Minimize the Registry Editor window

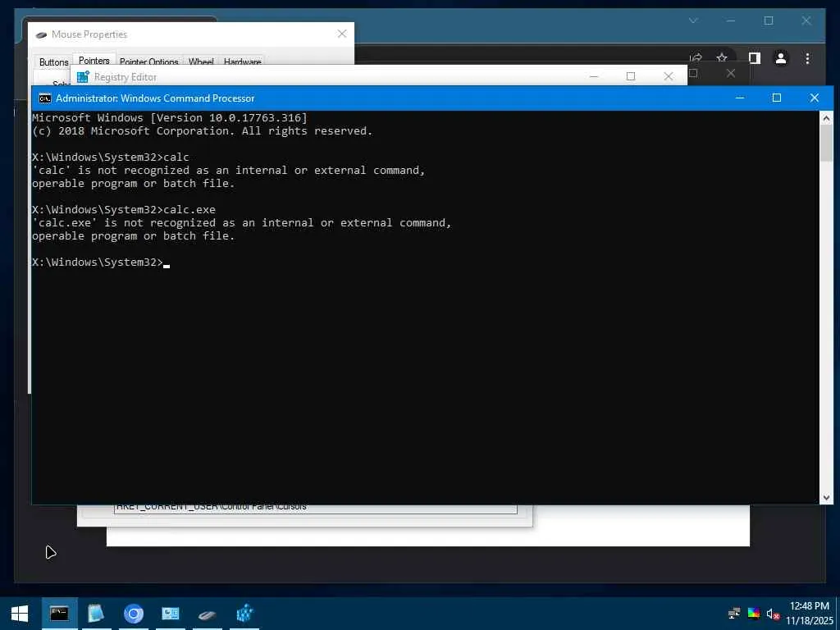pyautogui.click(x=594, y=76)
